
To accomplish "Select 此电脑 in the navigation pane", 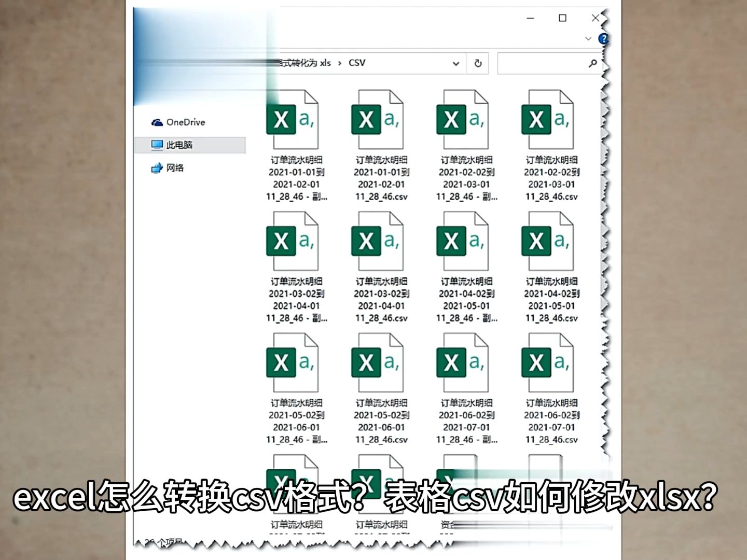I will point(178,145).
